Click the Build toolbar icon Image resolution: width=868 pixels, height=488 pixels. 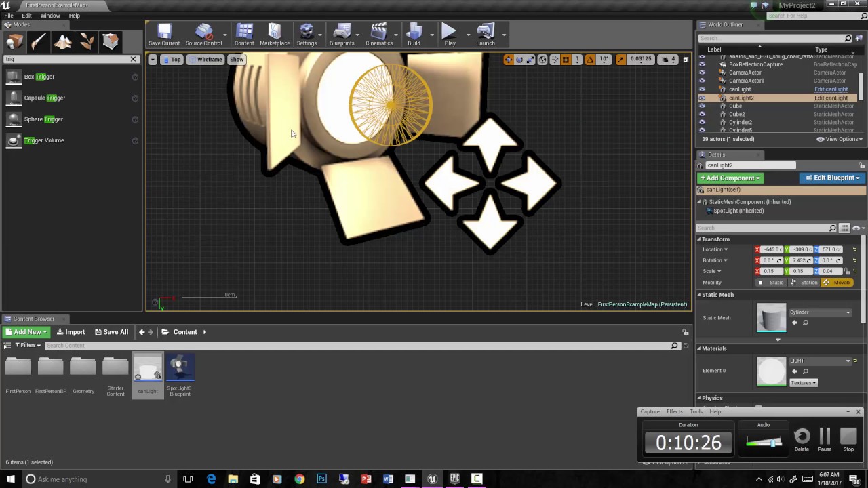tap(414, 35)
